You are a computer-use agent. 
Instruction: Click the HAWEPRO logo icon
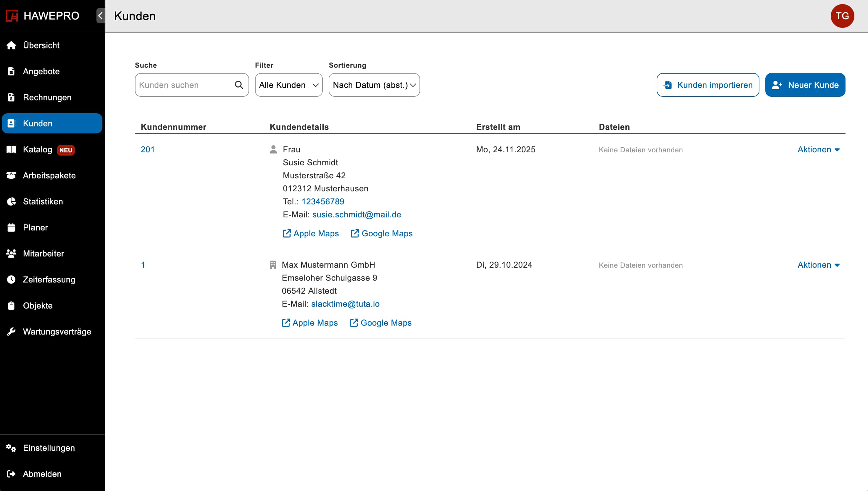(12, 16)
